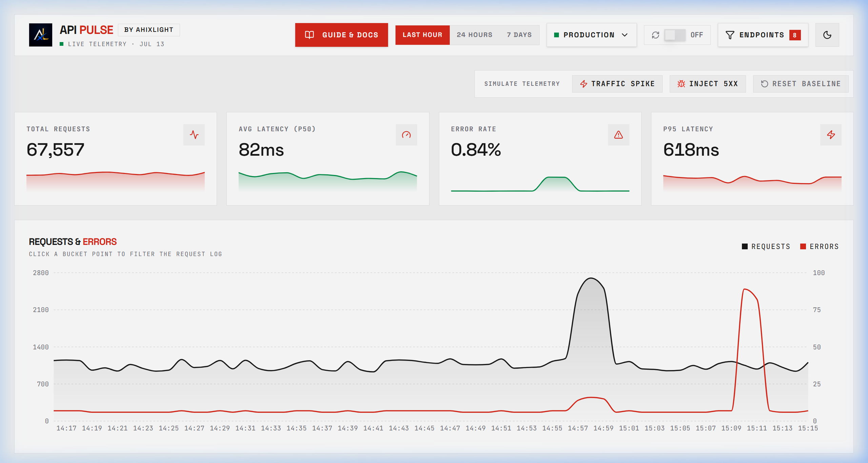
Task: Click the Requests & Errors chart title
Action: 73,242
